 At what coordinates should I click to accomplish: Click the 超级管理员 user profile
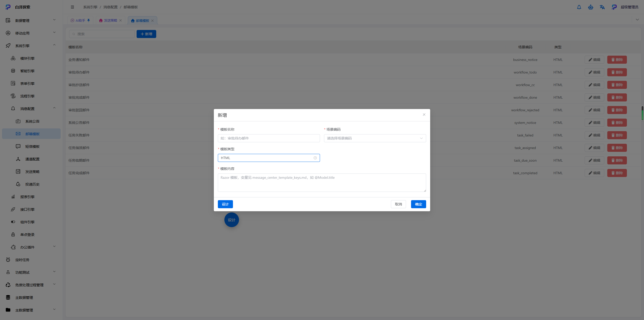point(625,7)
